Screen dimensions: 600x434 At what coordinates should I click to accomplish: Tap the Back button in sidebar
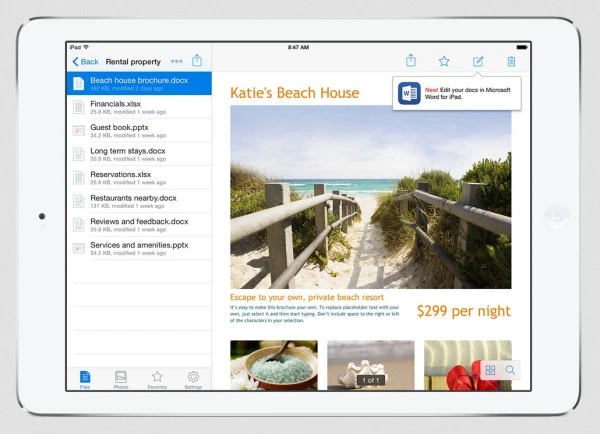[x=85, y=62]
